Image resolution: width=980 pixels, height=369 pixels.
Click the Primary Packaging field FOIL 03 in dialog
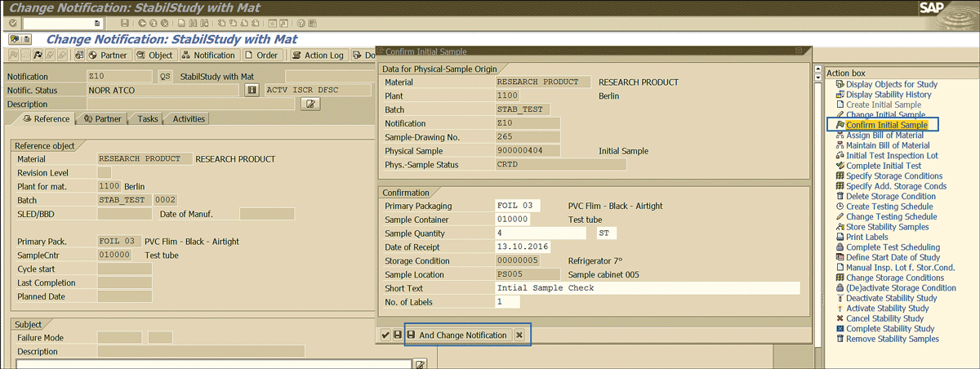(x=518, y=206)
